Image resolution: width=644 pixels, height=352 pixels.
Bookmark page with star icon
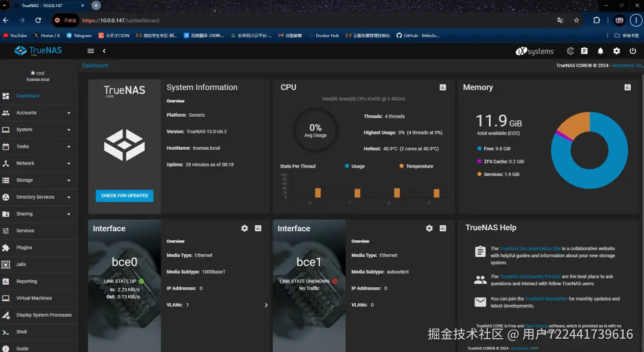coord(576,20)
